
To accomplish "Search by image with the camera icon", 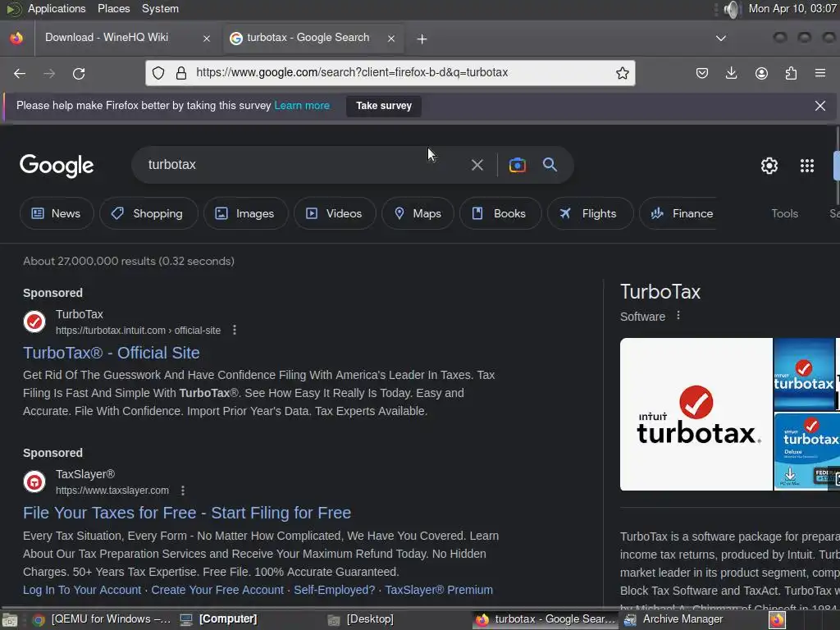I will coord(517,165).
